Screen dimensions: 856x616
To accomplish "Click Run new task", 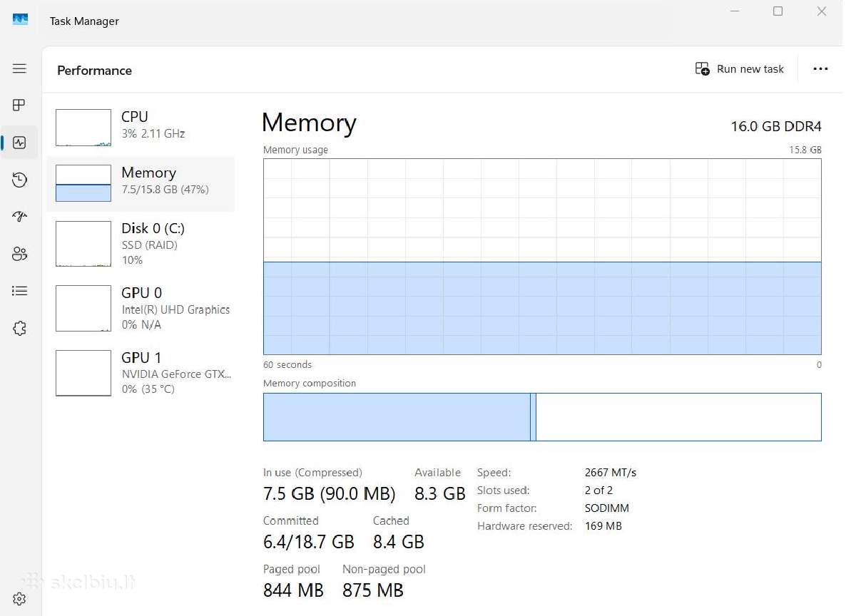I will coord(739,69).
